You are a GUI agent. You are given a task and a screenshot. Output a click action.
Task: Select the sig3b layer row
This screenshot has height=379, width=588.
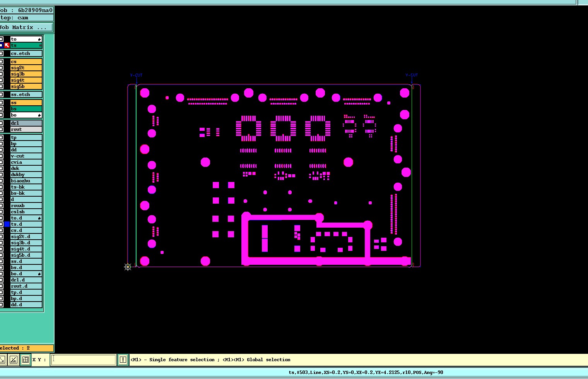(26, 74)
